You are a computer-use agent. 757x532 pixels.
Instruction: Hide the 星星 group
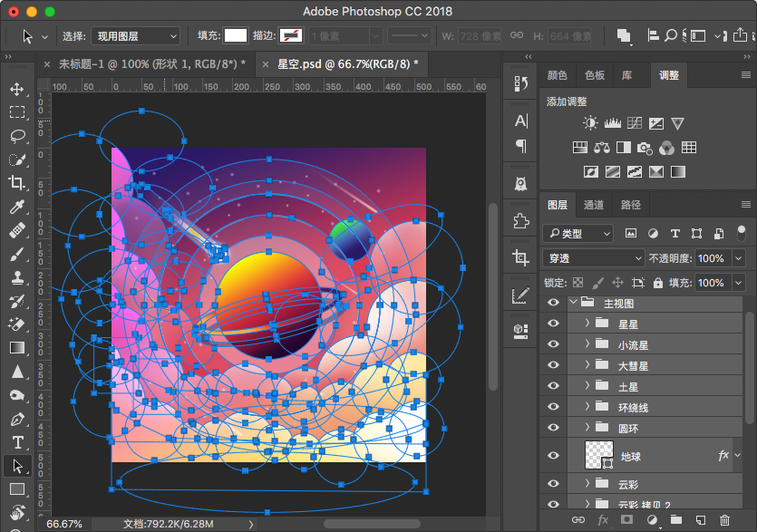click(x=553, y=323)
